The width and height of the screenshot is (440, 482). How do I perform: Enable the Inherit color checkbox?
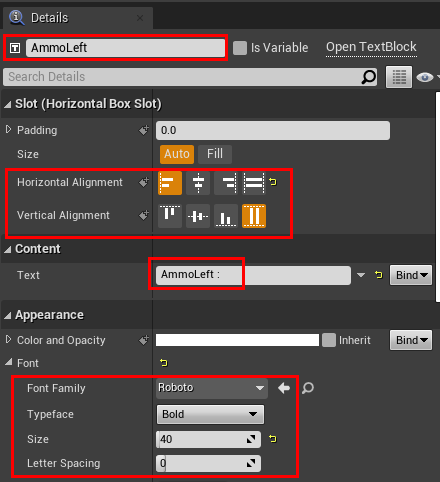coord(329,340)
